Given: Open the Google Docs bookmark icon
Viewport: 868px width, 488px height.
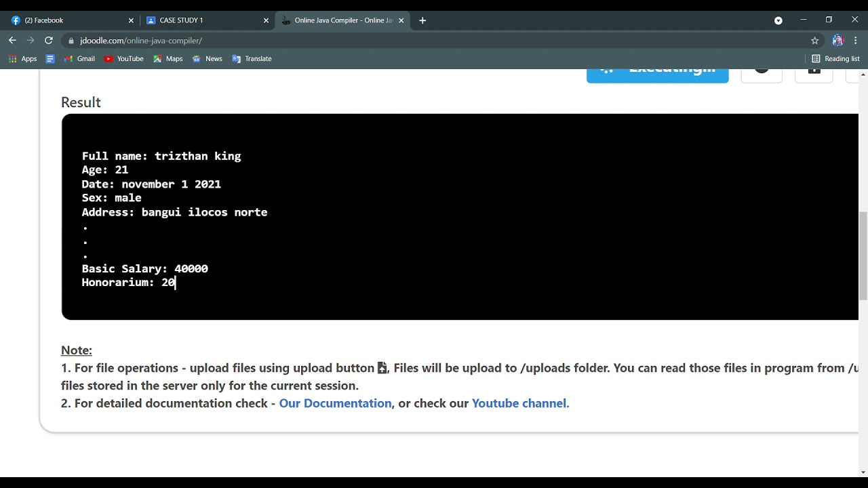Looking at the screenshot, I should pos(50,59).
